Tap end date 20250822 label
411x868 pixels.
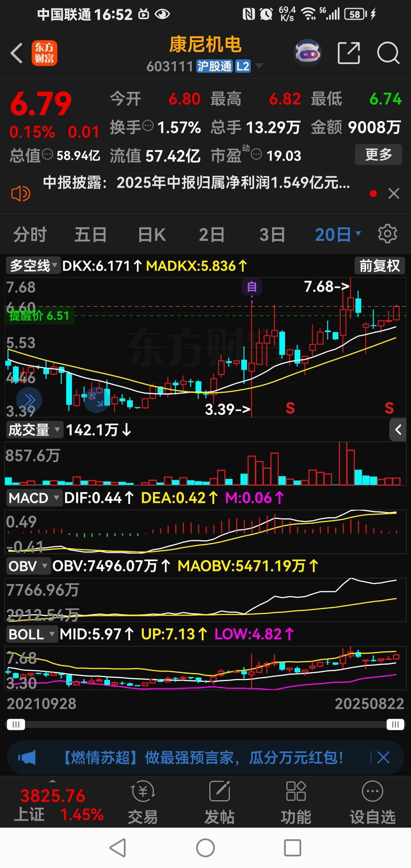tap(369, 704)
